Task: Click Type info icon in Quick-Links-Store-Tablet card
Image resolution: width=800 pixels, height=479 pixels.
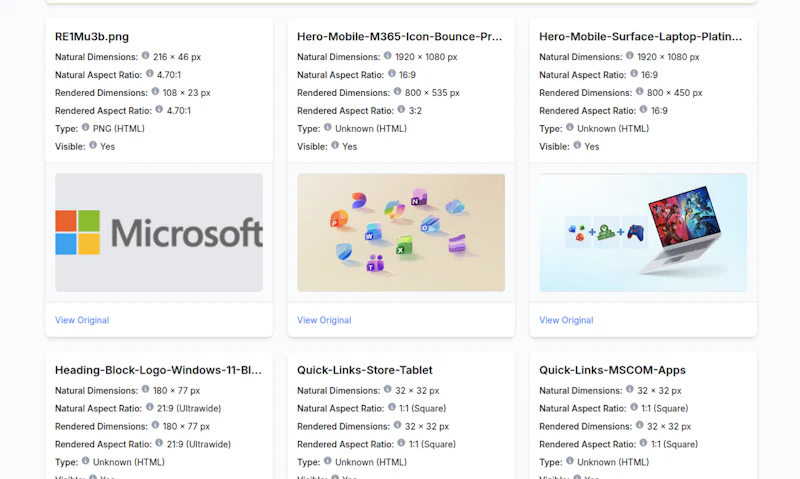Action: [x=328, y=461]
